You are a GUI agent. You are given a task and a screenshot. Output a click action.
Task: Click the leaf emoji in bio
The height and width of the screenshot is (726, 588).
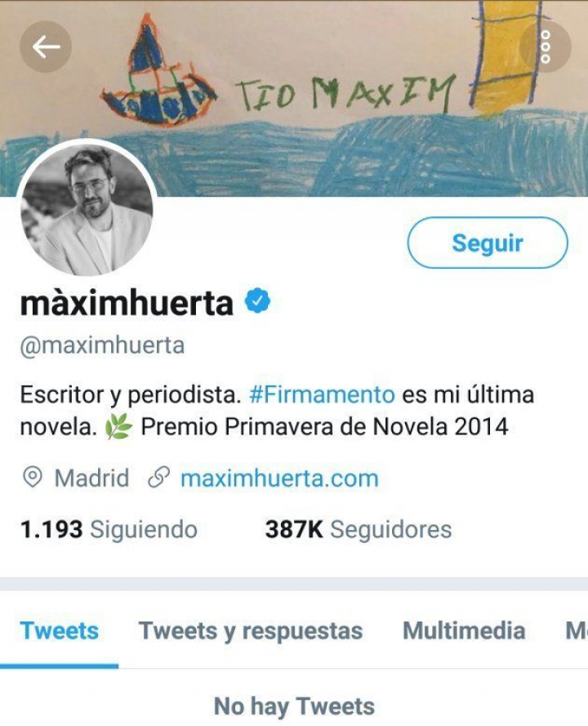click(x=118, y=426)
